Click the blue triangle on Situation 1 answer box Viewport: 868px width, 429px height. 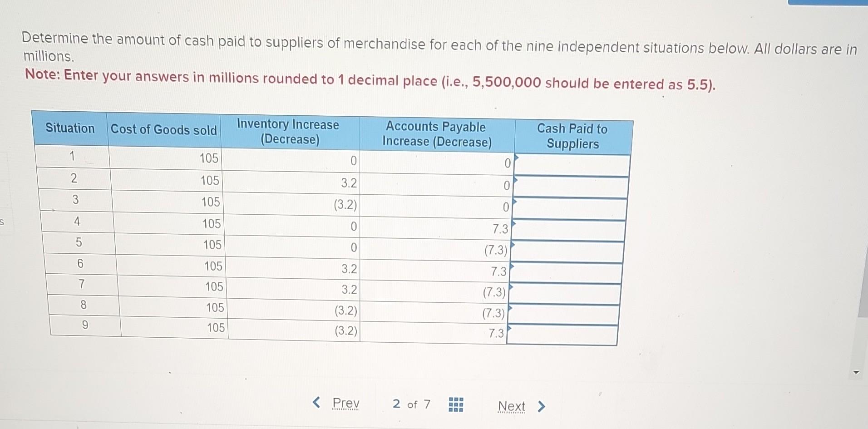pos(516,158)
